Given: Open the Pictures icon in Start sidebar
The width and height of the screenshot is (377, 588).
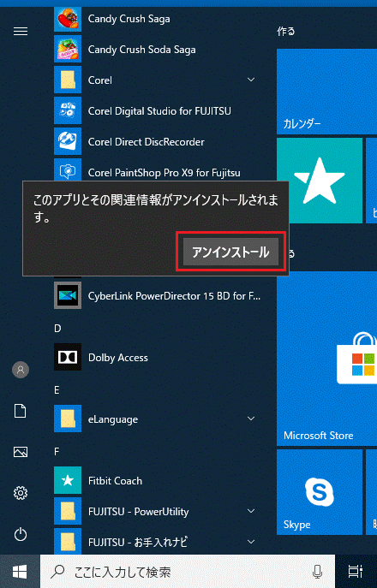Looking at the screenshot, I should [x=21, y=452].
